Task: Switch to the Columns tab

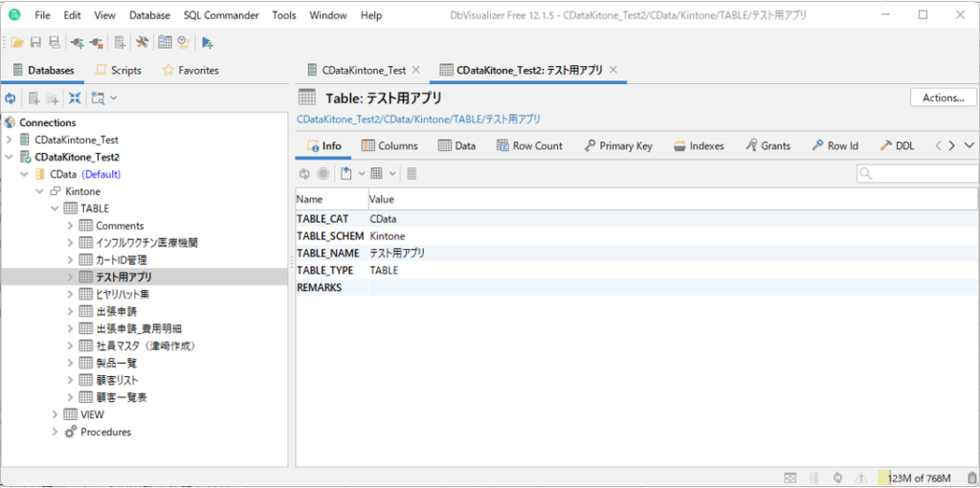Action: point(390,145)
